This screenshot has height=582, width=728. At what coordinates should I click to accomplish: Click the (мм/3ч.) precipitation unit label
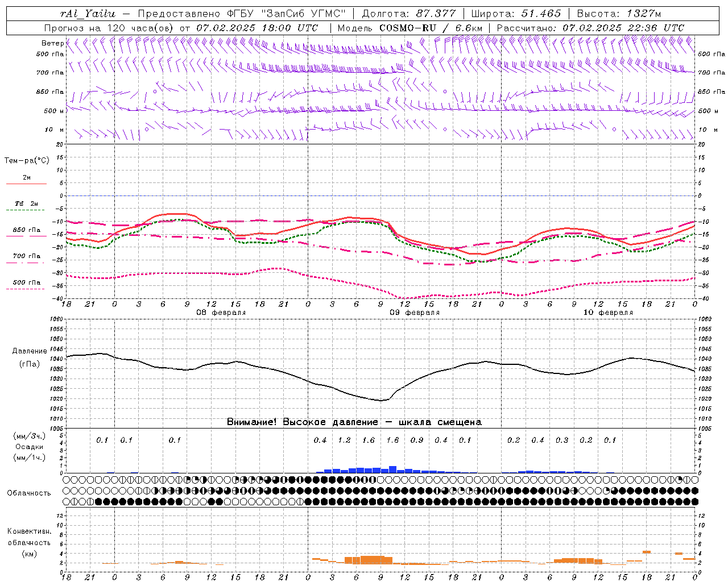click(x=29, y=436)
